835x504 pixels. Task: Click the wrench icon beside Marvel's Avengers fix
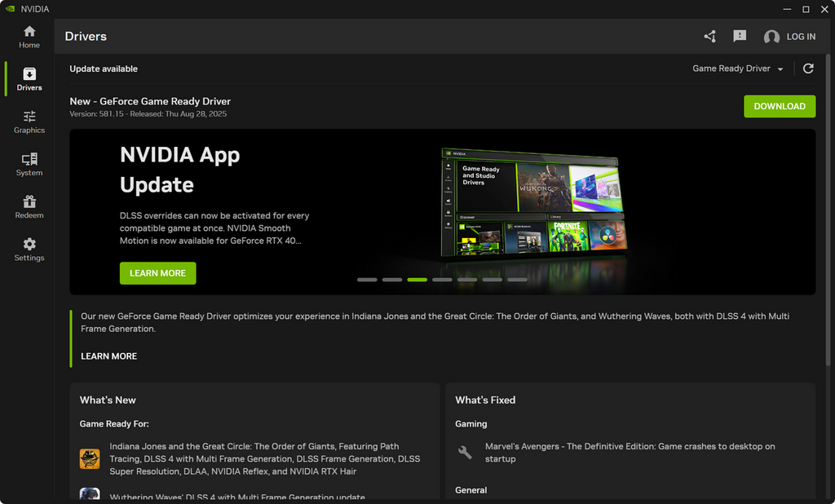465,453
